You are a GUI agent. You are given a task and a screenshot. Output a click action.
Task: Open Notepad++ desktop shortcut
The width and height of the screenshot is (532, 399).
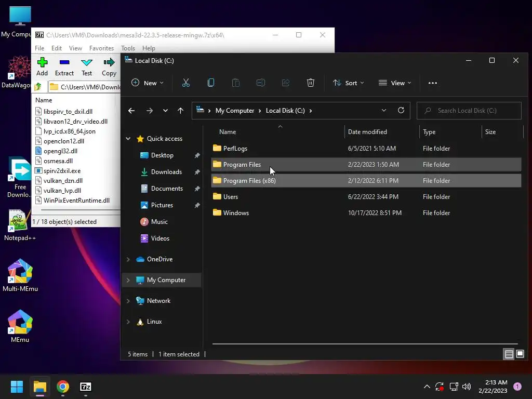19,224
